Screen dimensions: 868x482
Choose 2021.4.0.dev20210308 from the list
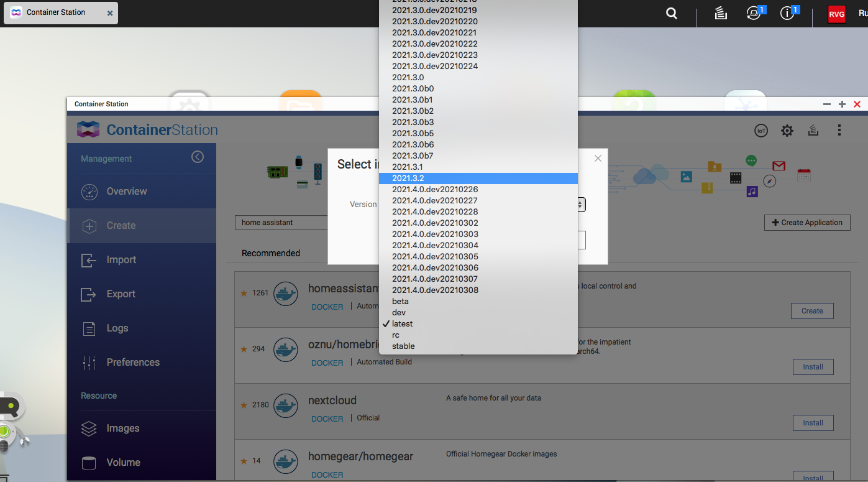(x=435, y=290)
